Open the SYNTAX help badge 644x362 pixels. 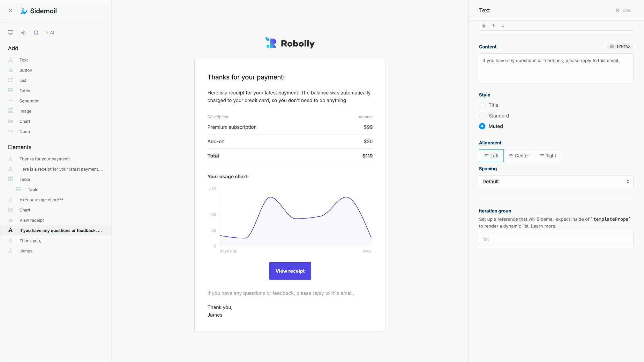tap(620, 47)
